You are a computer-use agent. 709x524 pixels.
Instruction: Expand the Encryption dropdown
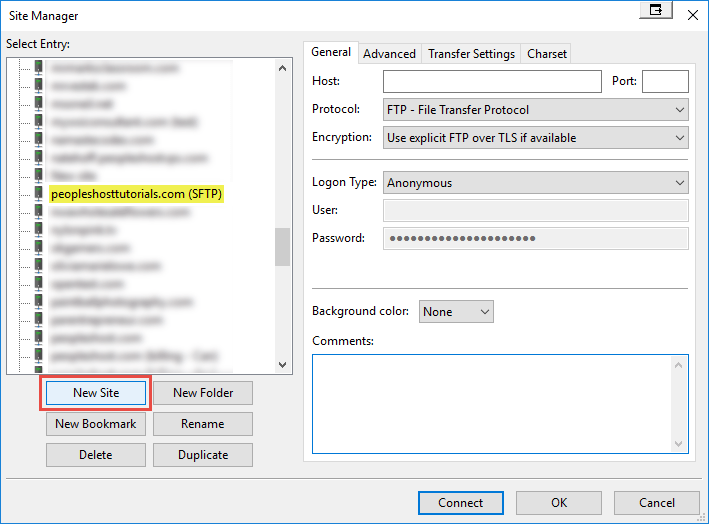[x=535, y=138]
